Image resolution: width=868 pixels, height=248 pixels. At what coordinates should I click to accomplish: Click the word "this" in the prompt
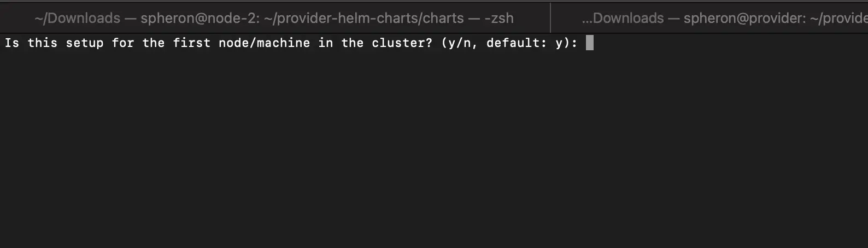[x=42, y=43]
